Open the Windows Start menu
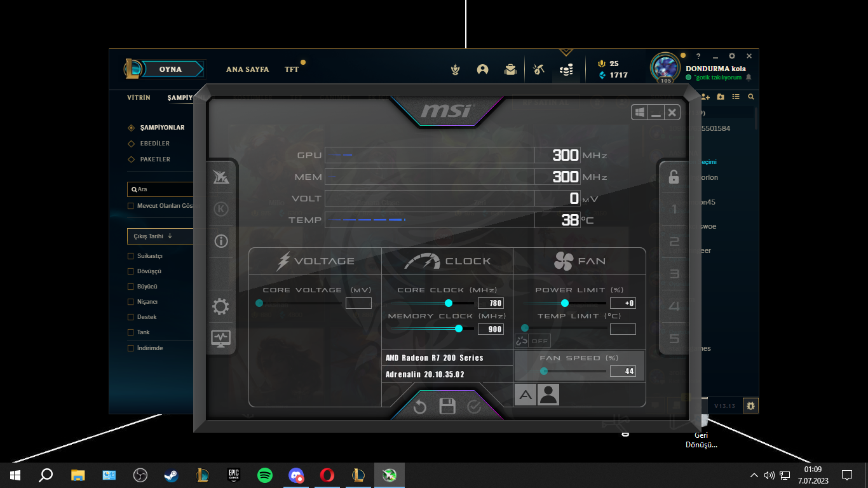This screenshot has height=488, width=868. [15, 475]
